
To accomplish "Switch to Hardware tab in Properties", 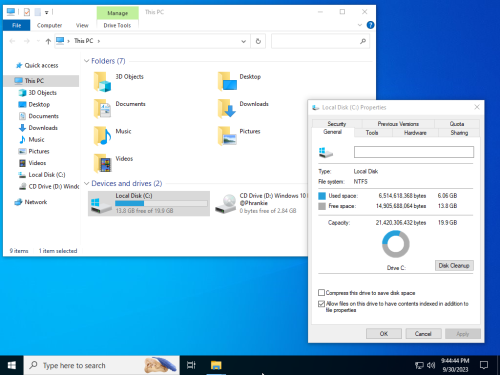I will pyautogui.click(x=415, y=133).
